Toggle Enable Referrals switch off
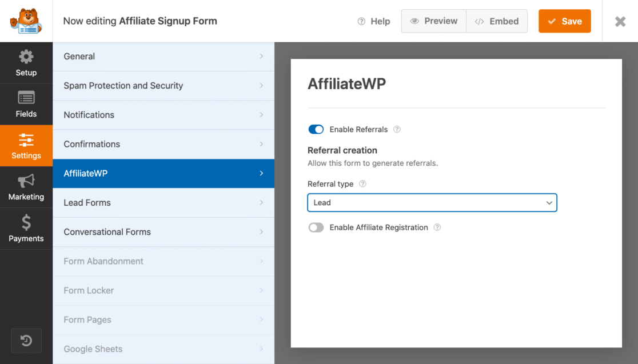 316,129
